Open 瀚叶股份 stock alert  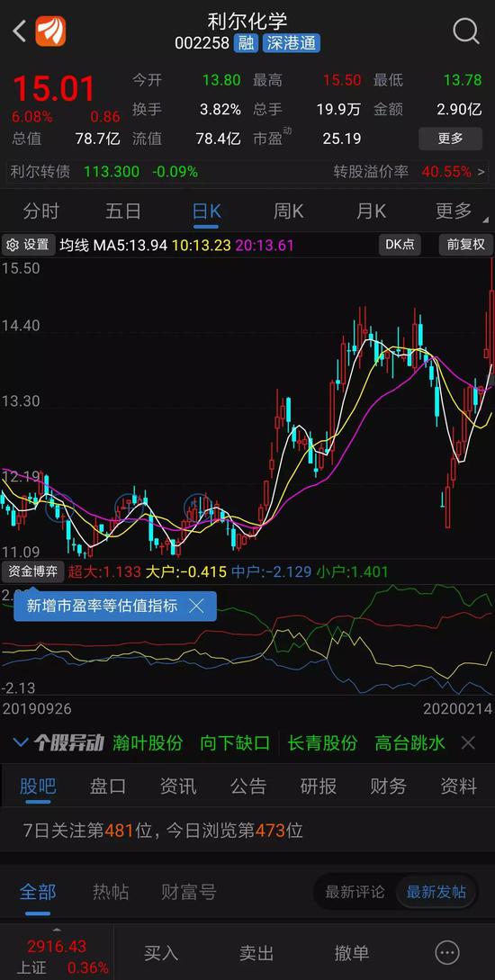click(148, 742)
